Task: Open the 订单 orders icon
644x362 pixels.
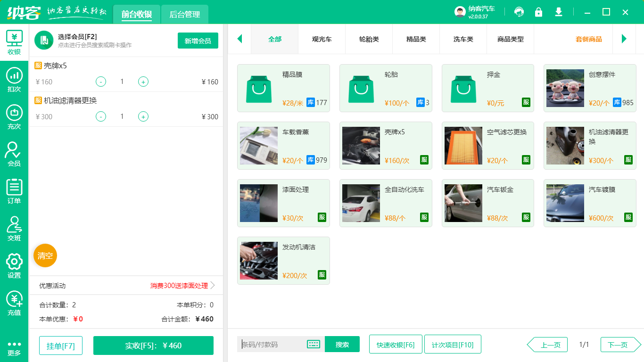Action: 14,192
